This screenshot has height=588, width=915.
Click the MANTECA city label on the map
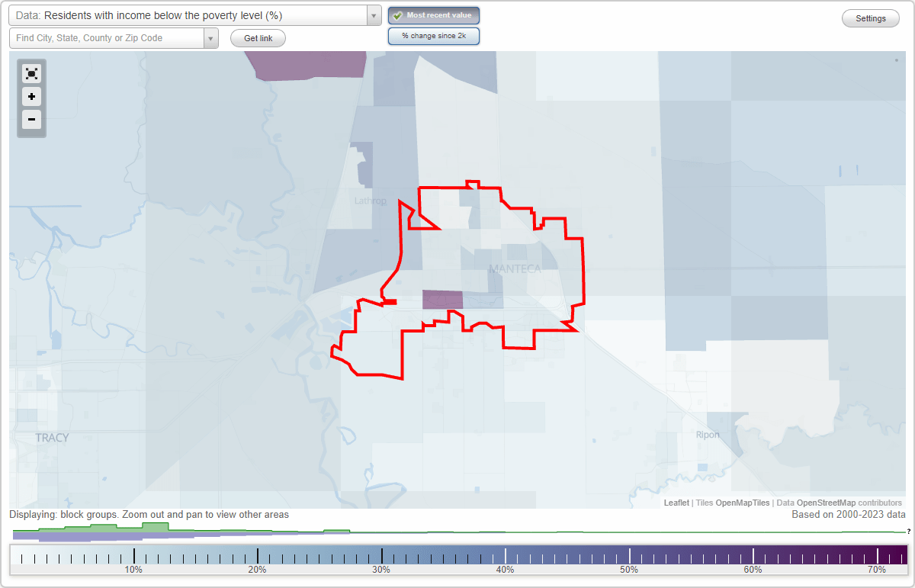pos(515,268)
